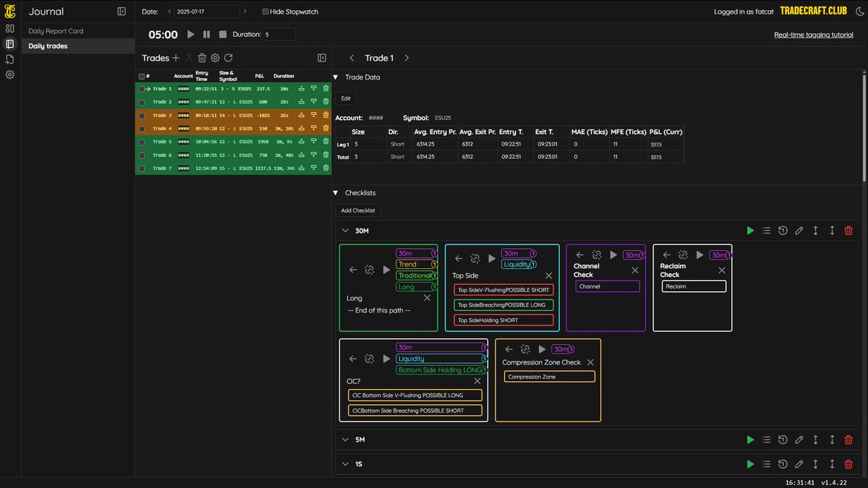Click Trade 2 tag brush icon
Viewport: 868px width, 488px height.
[314, 102]
